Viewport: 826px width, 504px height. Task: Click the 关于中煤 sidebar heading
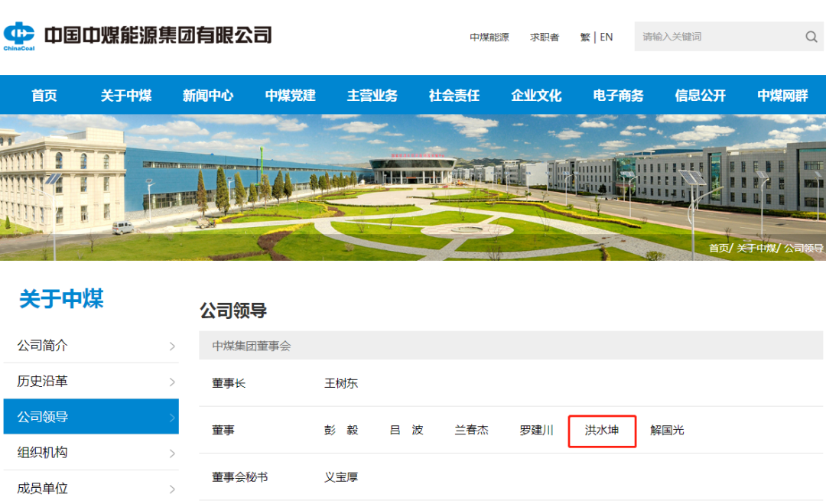click(x=61, y=298)
